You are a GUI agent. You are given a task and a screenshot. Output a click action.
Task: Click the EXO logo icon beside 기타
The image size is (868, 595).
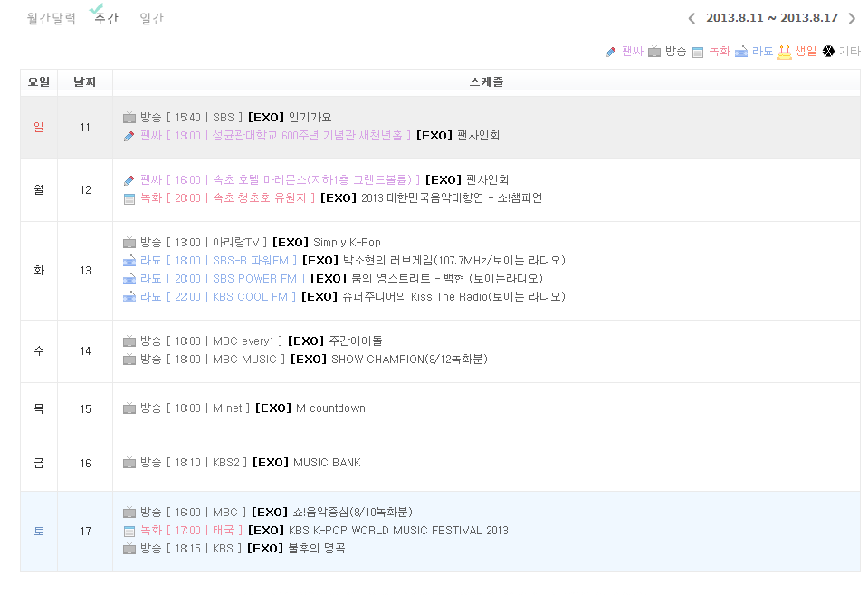pyautogui.click(x=828, y=52)
